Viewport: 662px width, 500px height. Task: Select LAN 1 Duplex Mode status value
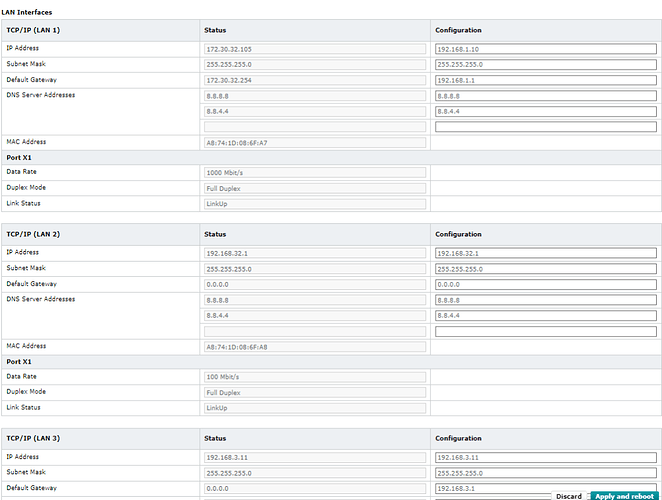click(315, 188)
